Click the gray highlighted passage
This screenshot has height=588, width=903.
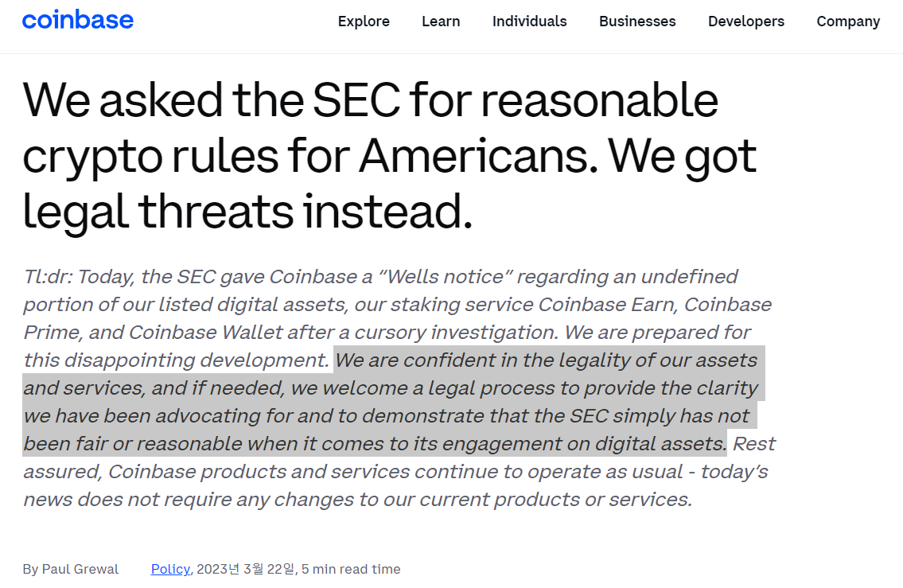coord(394,401)
